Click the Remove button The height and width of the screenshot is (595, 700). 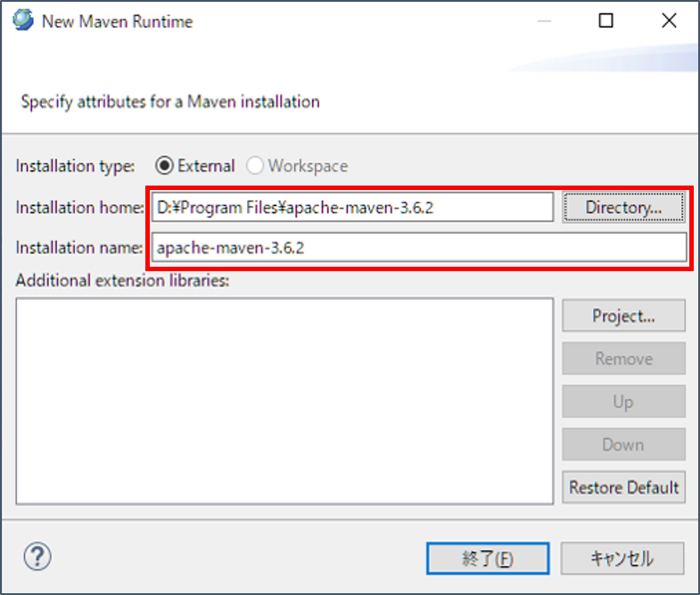[623, 359]
